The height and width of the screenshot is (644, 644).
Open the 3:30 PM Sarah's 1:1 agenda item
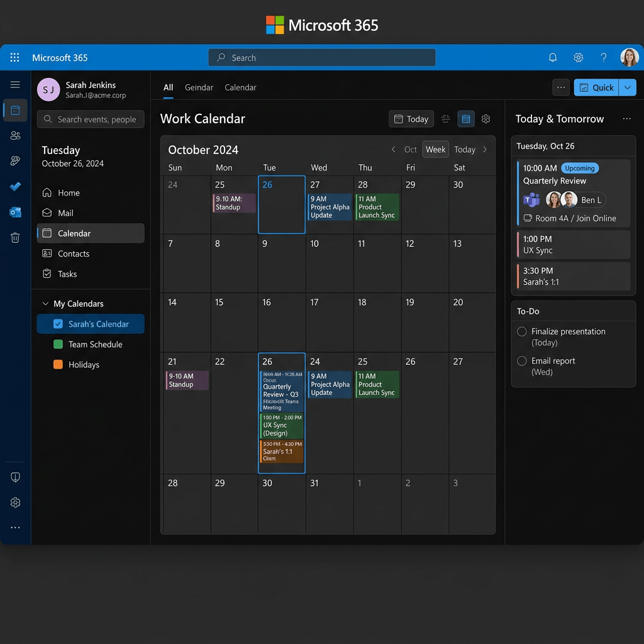(x=574, y=276)
